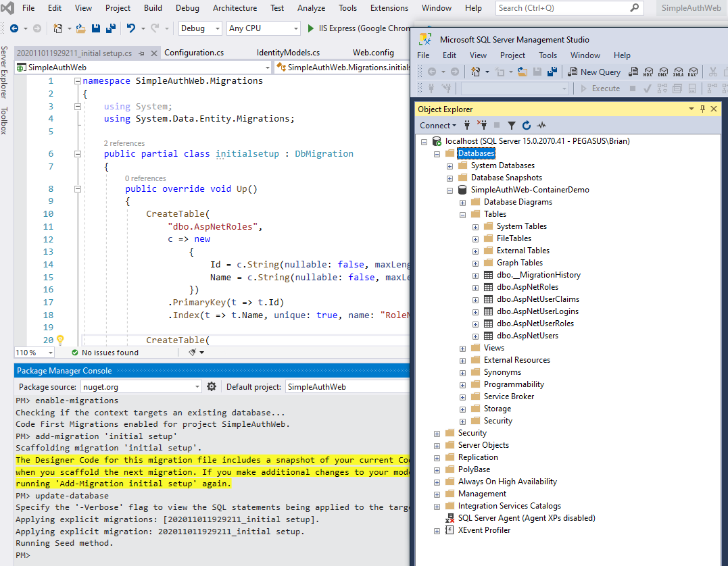Click DAX query icon in SSMS toolbar
The image size is (728, 566).
693,72
